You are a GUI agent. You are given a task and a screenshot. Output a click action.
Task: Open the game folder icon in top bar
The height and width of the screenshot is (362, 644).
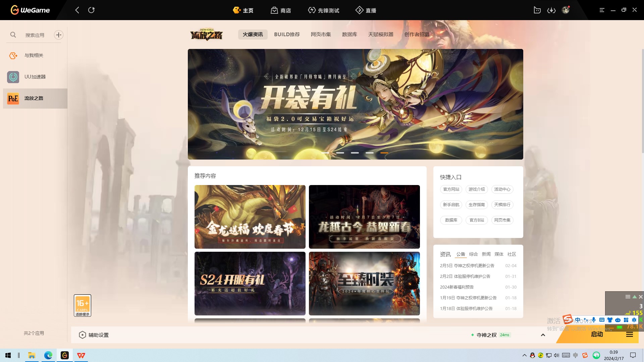point(537,10)
